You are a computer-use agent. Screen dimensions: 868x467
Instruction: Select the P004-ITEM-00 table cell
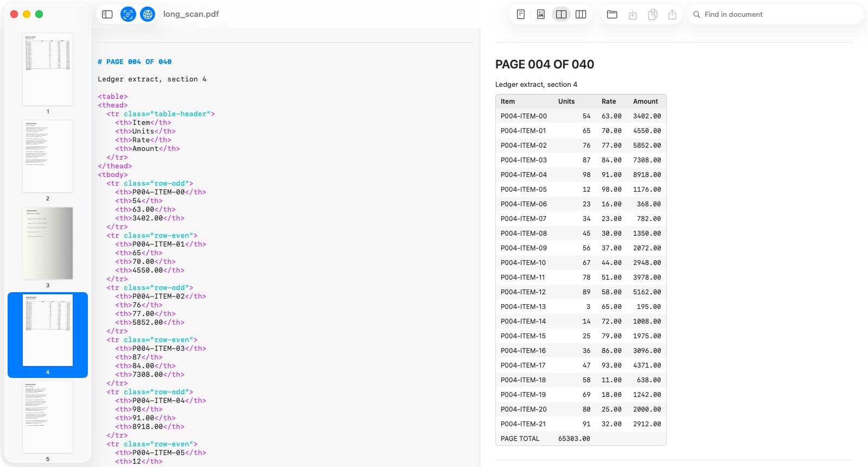tap(524, 116)
